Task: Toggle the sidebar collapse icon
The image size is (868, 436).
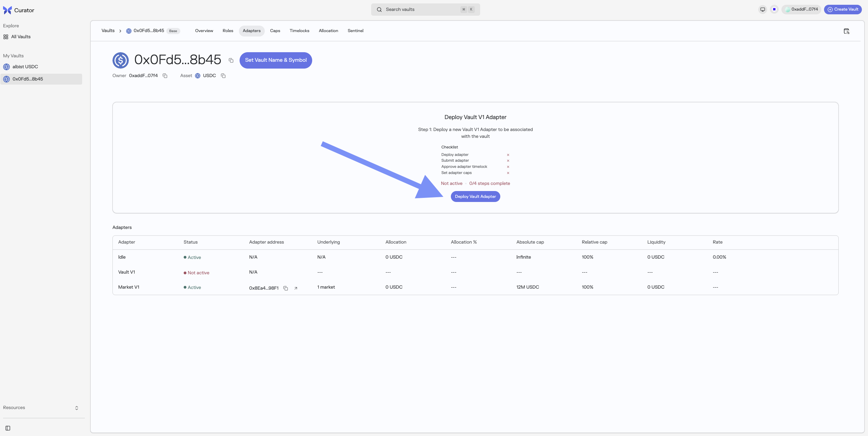Action: 8,428
